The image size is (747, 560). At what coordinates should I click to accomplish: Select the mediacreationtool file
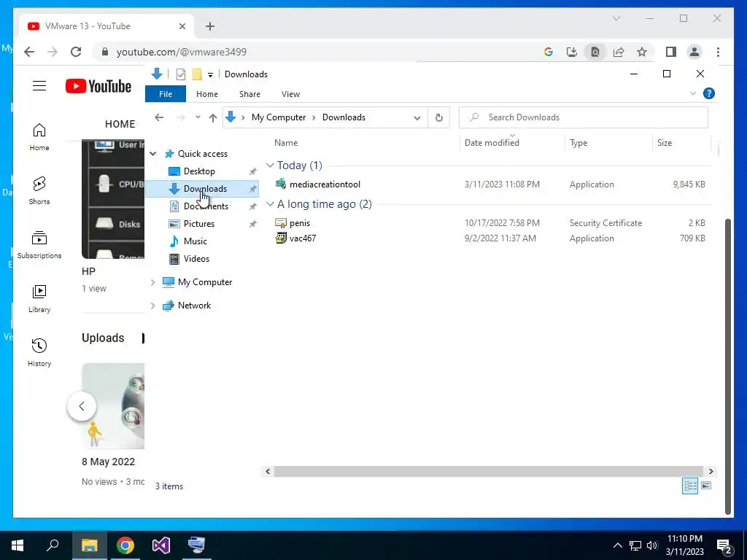(325, 184)
